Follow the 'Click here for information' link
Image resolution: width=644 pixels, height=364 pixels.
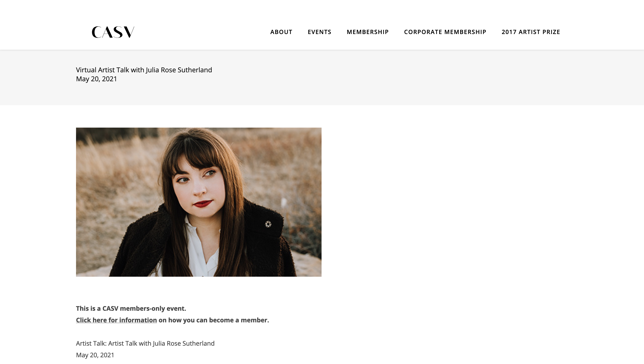[x=116, y=320]
